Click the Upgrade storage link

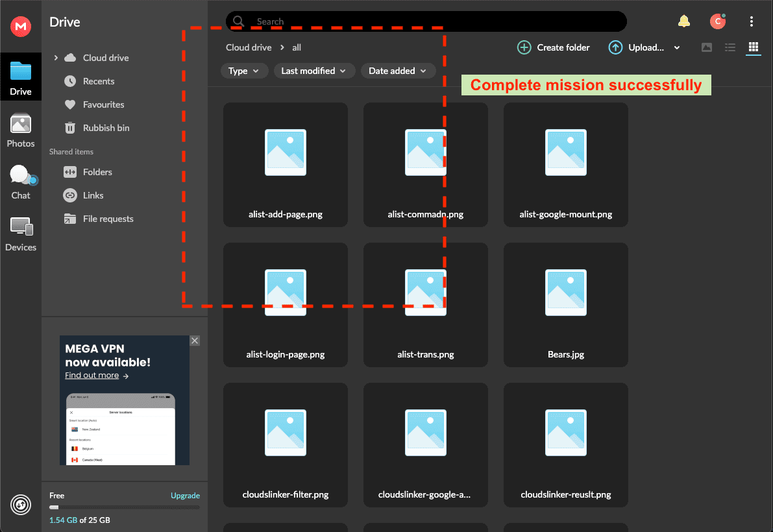(x=185, y=496)
